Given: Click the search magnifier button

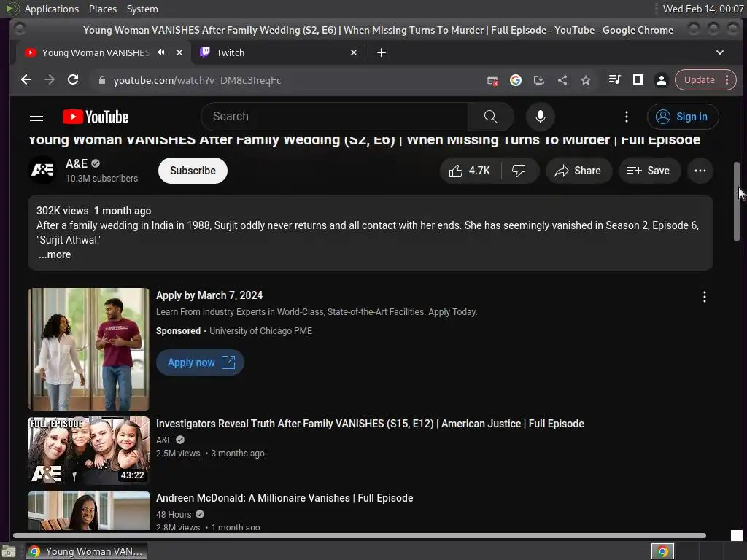Looking at the screenshot, I should pyautogui.click(x=490, y=117).
